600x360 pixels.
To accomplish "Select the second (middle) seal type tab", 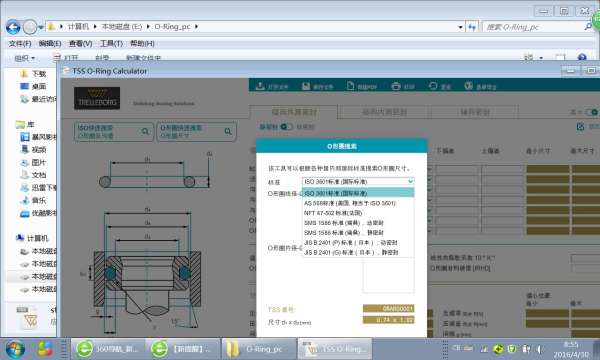I will [x=385, y=112].
